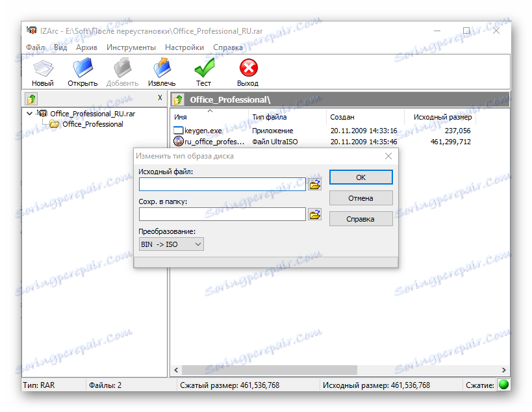Open the Преобразование BIN -> ISO dropdown

point(171,244)
